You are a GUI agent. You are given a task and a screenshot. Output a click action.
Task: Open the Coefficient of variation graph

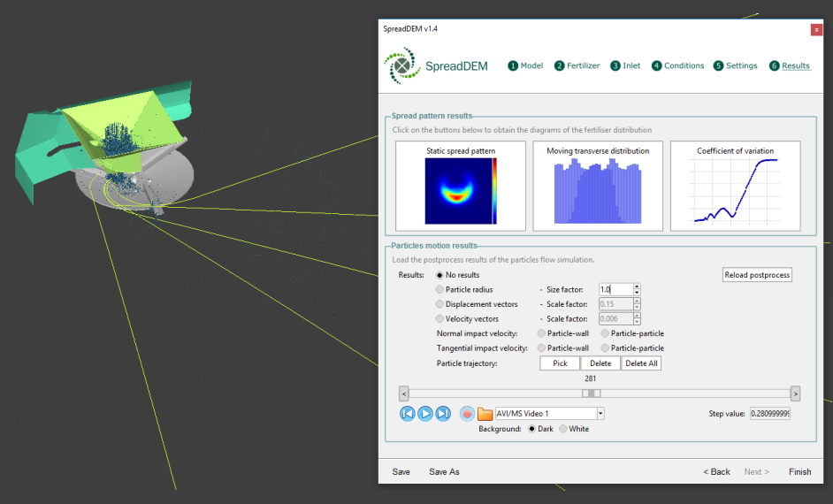pyautogui.click(x=735, y=186)
